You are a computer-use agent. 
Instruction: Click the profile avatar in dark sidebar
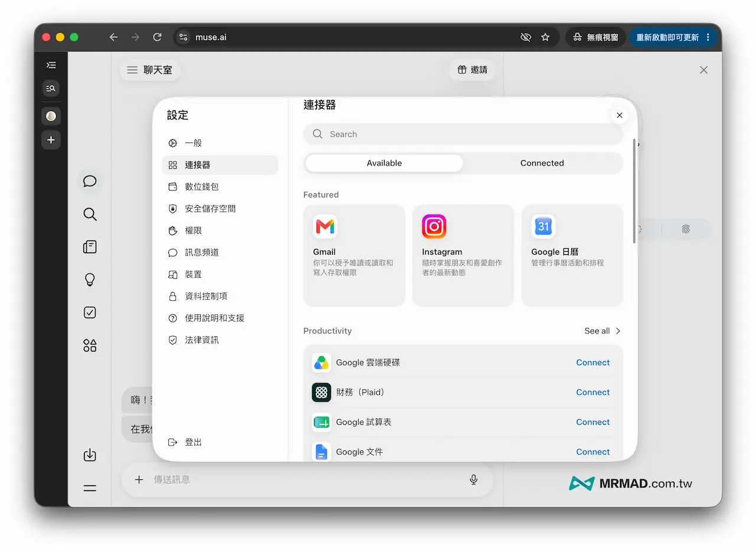point(51,116)
